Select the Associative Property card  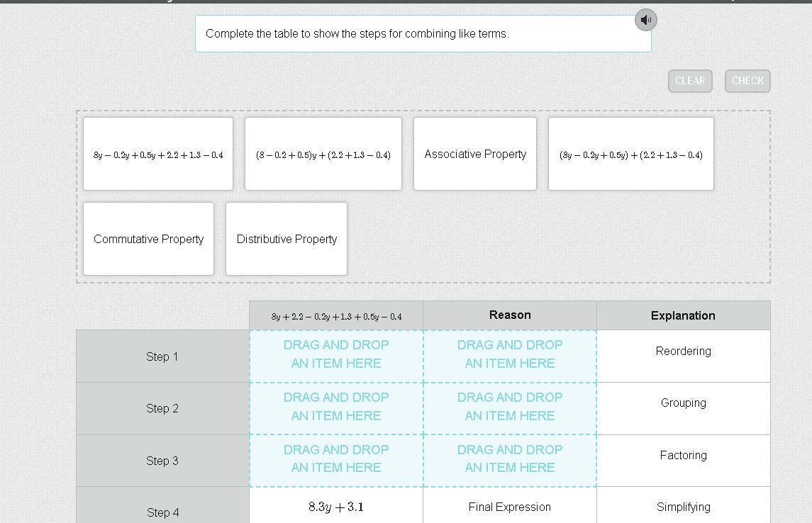click(475, 154)
